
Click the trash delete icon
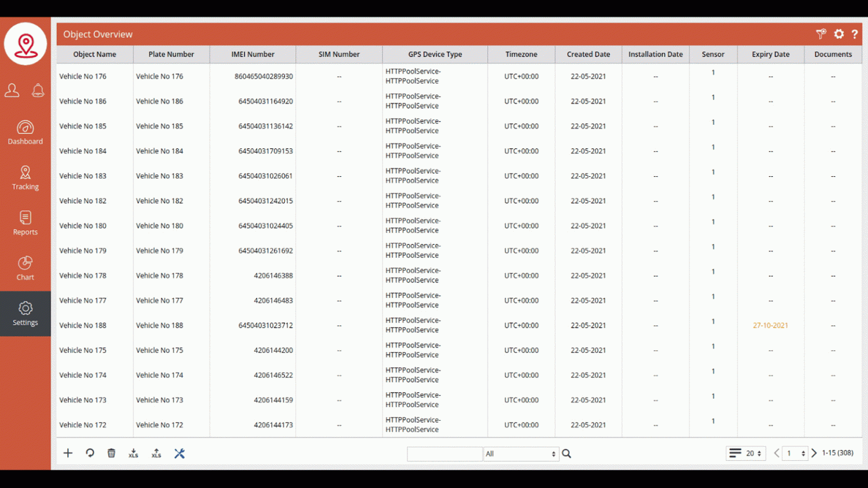111,453
